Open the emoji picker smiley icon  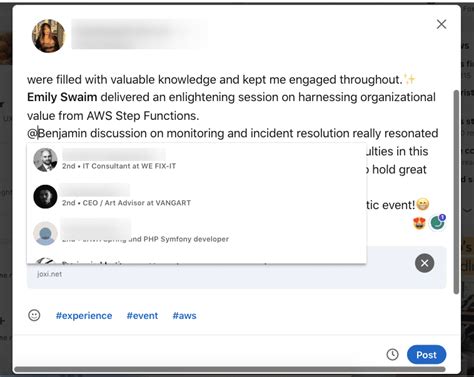point(34,315)
